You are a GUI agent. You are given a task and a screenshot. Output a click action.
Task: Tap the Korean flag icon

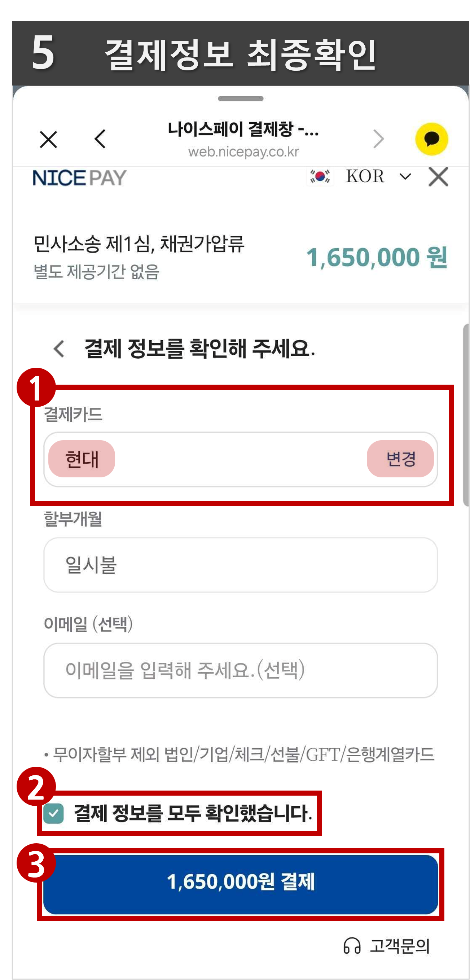point(320,176)
